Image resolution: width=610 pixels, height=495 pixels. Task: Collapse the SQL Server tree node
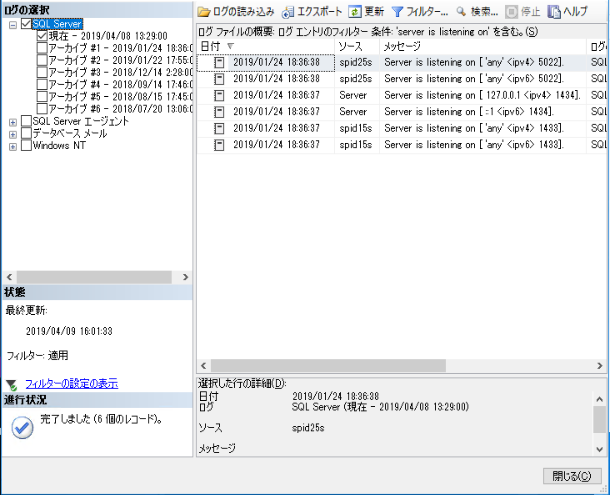point(13,25)
